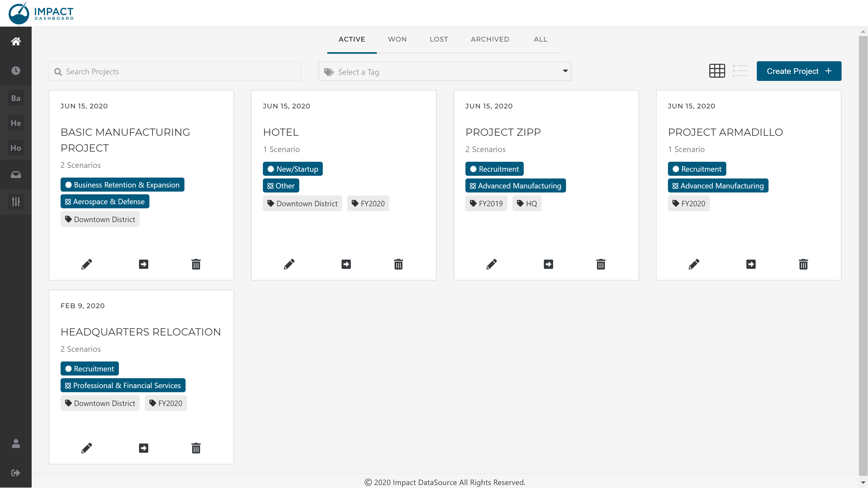
Task: Click the Create Project button
Action: (x=799, y=71)
